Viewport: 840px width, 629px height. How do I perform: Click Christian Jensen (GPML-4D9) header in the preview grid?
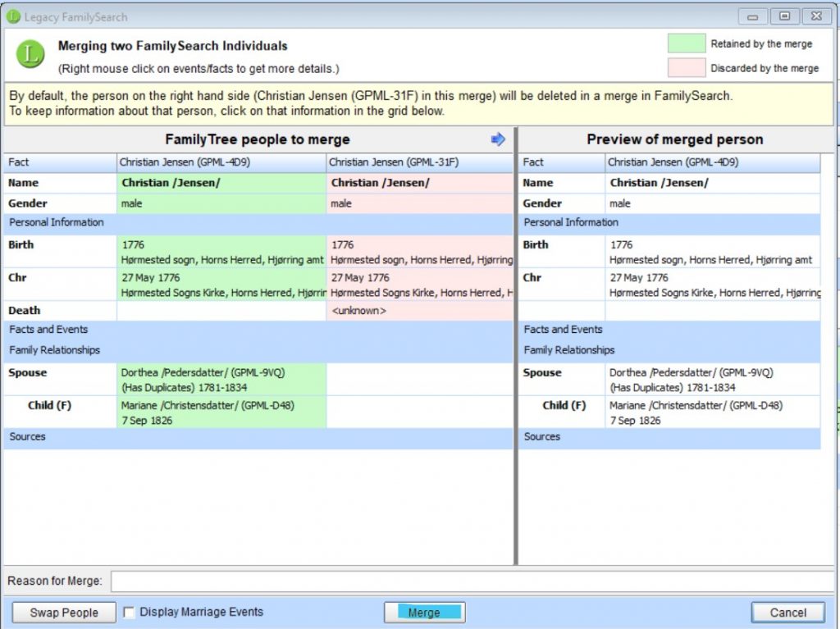tap(713, 162)
